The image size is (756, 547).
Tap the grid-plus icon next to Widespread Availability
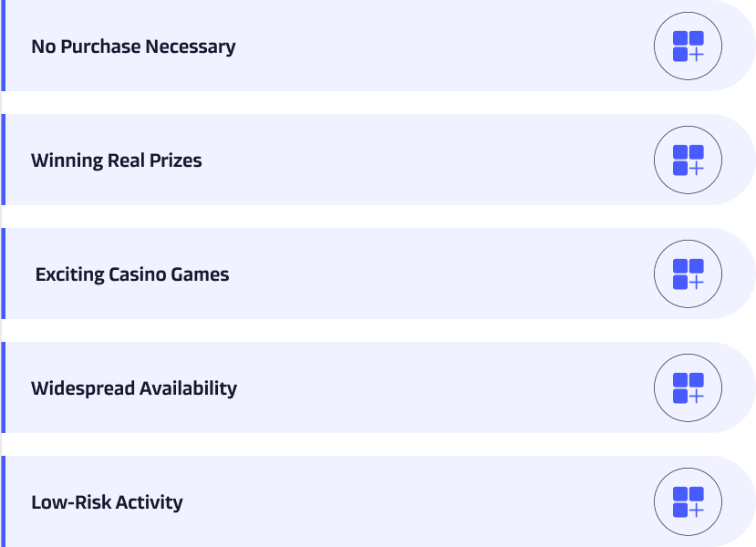688,388
